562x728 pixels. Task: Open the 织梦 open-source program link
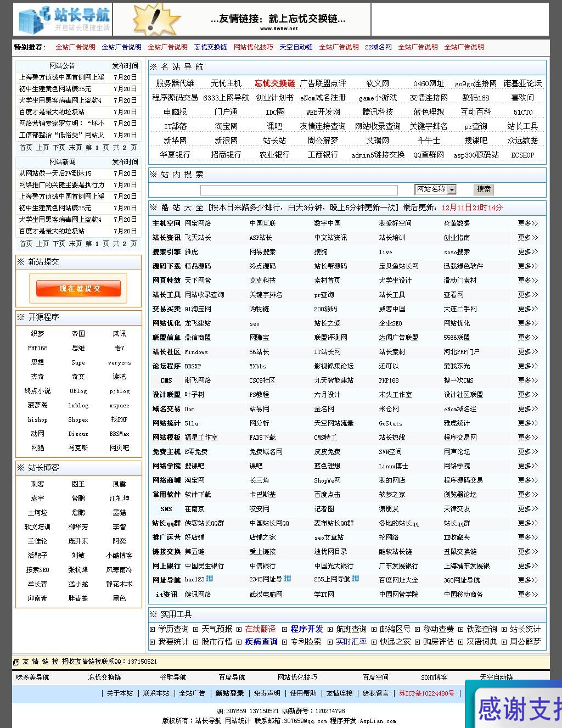click(38, 334)
